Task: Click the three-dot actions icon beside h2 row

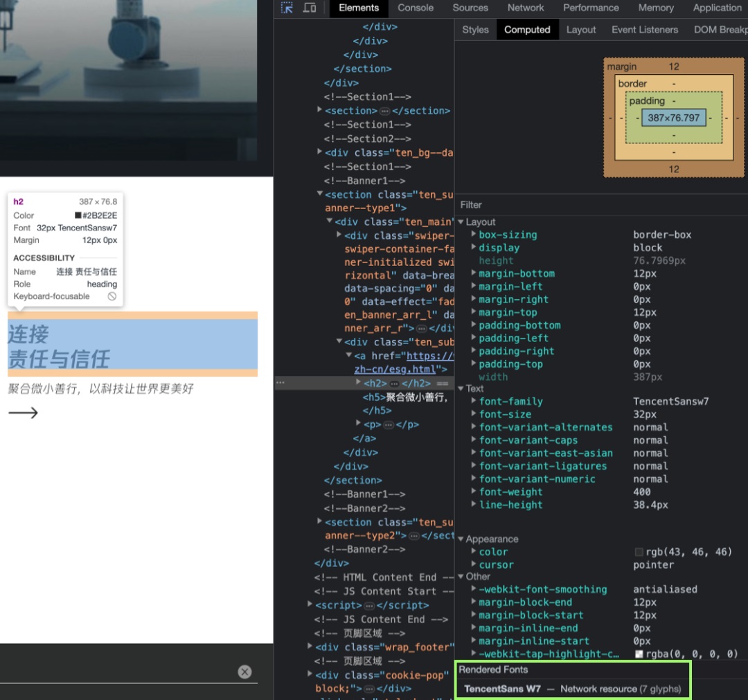Action: point(280,382)
